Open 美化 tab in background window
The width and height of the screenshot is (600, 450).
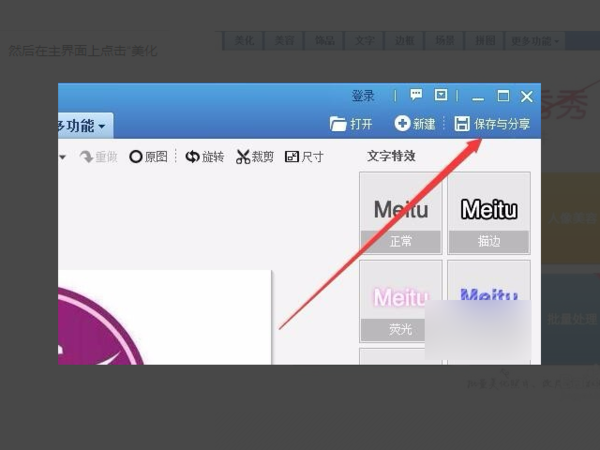click(244, 41)
